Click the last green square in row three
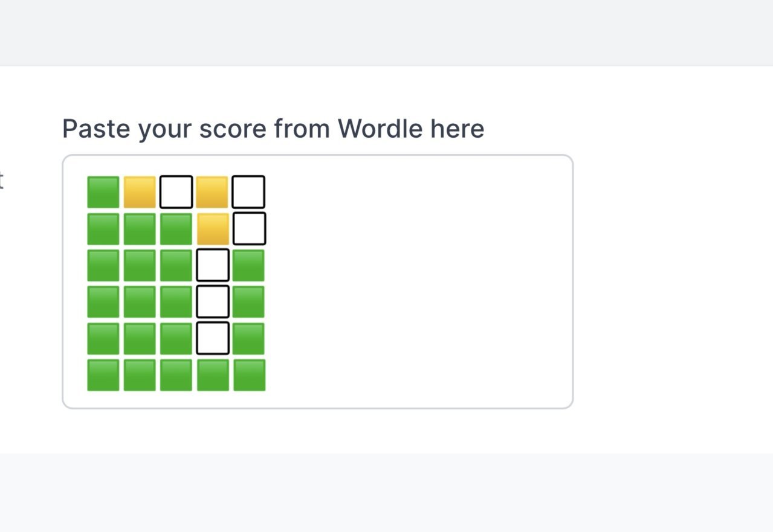The height and width of the screenshot is (532, 773). pos(249,265)
